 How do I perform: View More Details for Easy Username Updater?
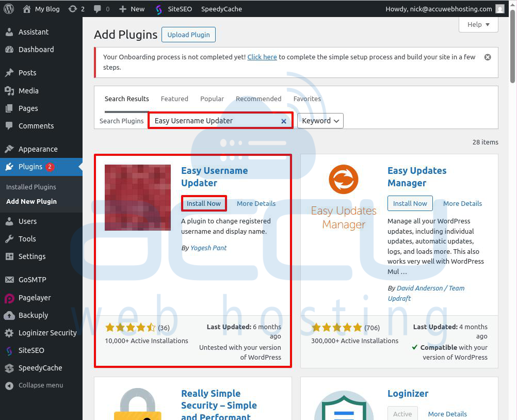(x=256, y=203)
